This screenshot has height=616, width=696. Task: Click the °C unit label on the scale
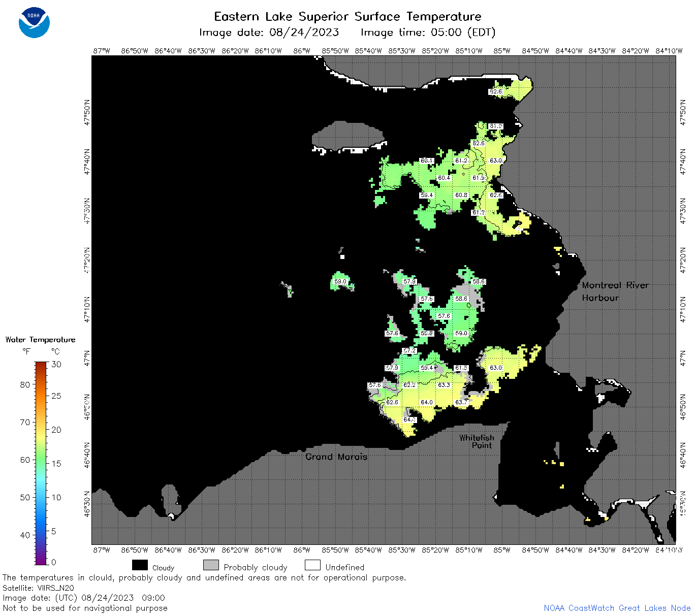pos(55,351)
